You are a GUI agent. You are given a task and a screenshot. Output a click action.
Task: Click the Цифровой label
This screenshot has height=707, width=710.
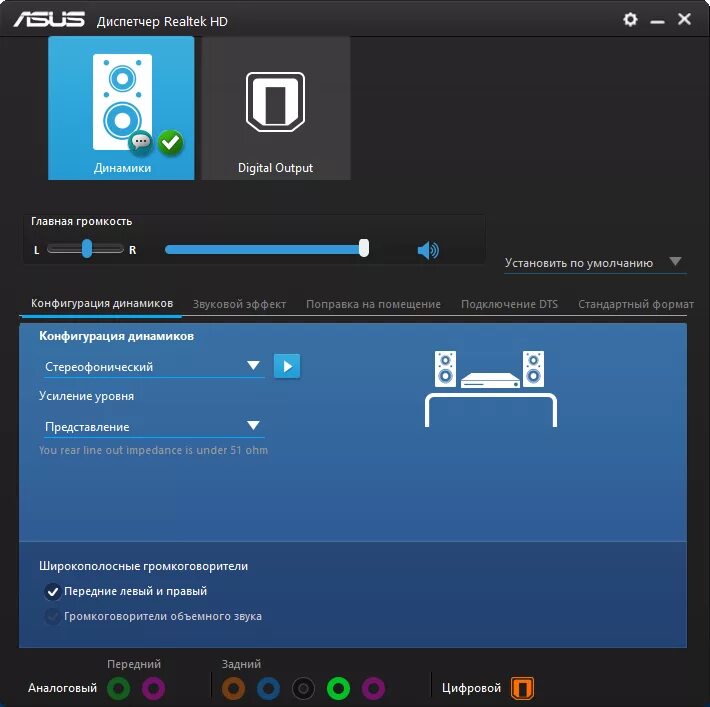pyautogui.click(x=471, y=688)
